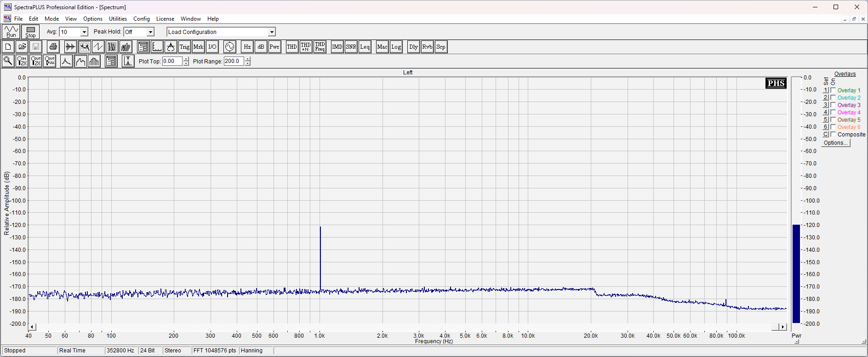Open the Utilities menu
The image size is (868, 357).
pos(118,19)
